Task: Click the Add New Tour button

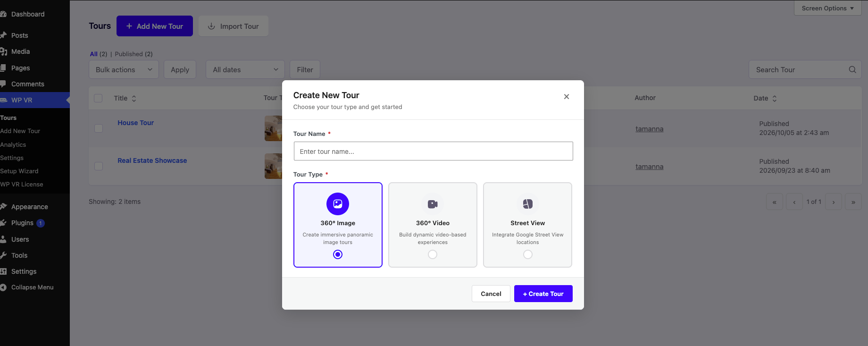Action: (x=155, y=26)
